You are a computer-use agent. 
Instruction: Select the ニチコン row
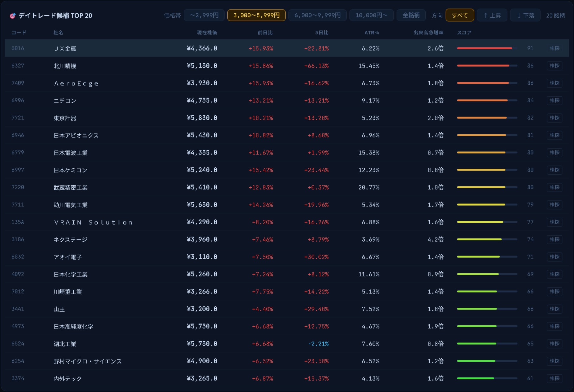[287, 100]
